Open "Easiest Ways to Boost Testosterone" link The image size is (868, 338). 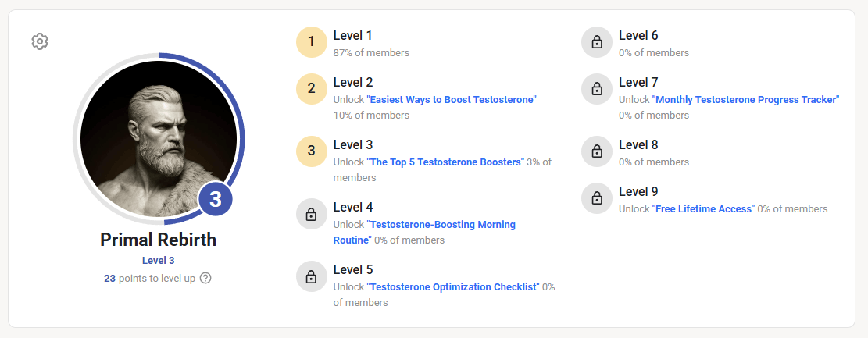point(452,100)
